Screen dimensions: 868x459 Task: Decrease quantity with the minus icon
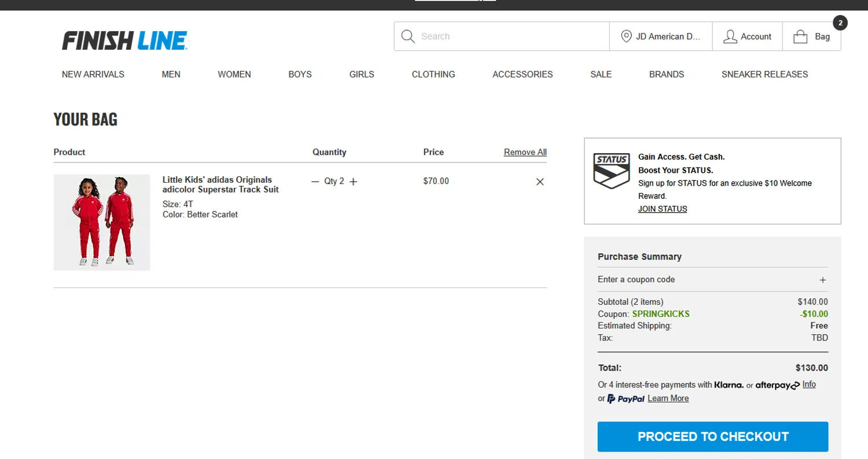coord(315,182)
